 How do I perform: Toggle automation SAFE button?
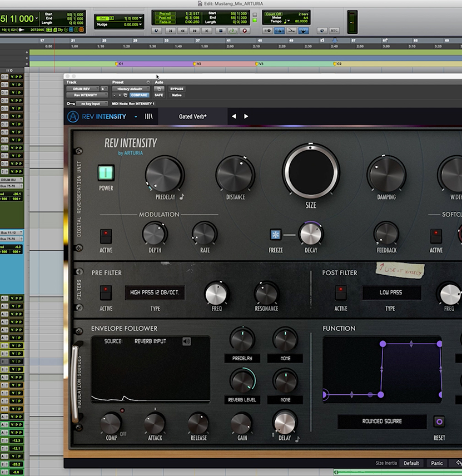159,95
